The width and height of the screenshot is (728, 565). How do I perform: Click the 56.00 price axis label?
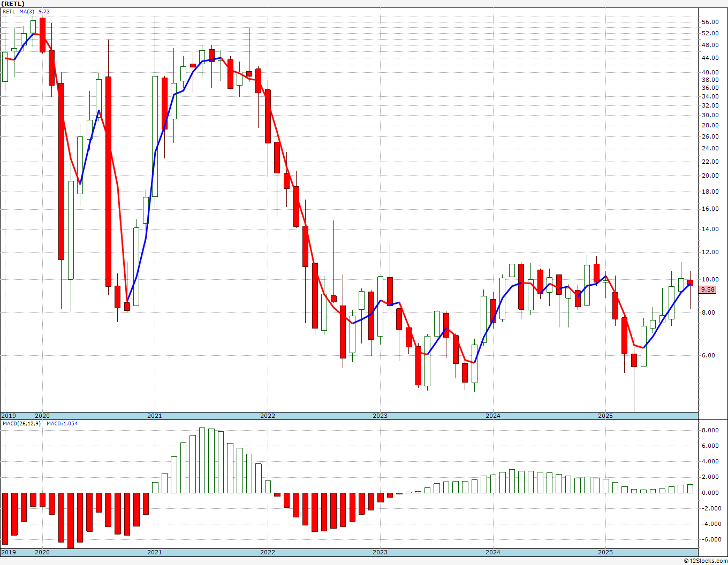710,22
